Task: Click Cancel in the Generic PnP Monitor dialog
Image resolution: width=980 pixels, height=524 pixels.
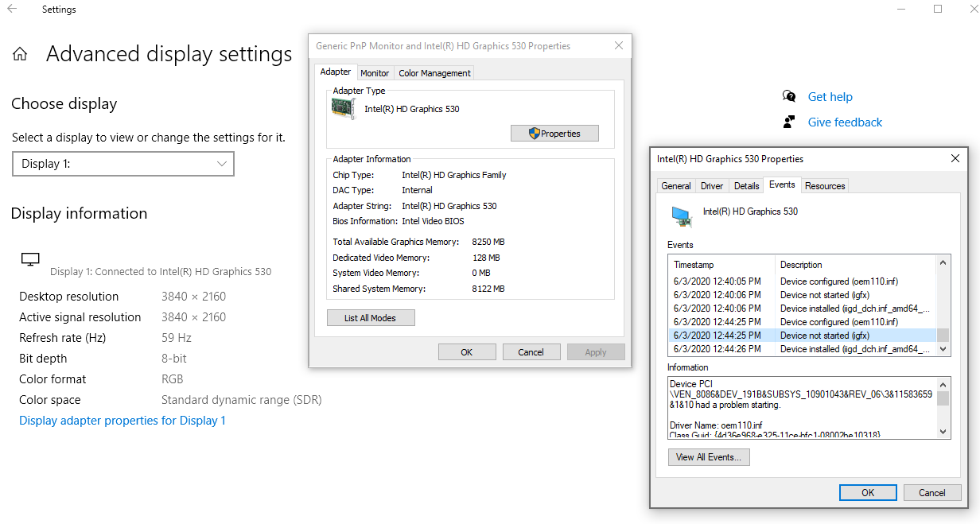Action: [531, 352]
